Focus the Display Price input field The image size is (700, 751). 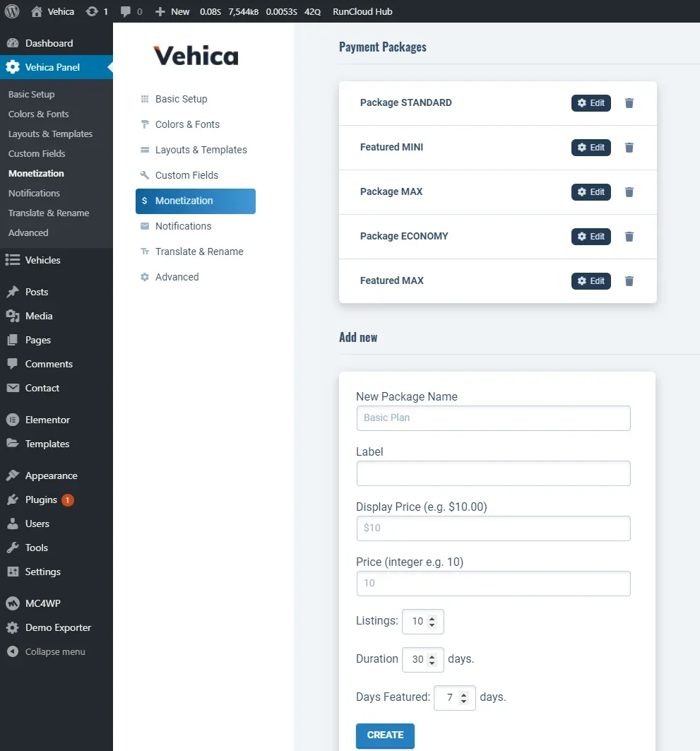click(x=493, y=528)
